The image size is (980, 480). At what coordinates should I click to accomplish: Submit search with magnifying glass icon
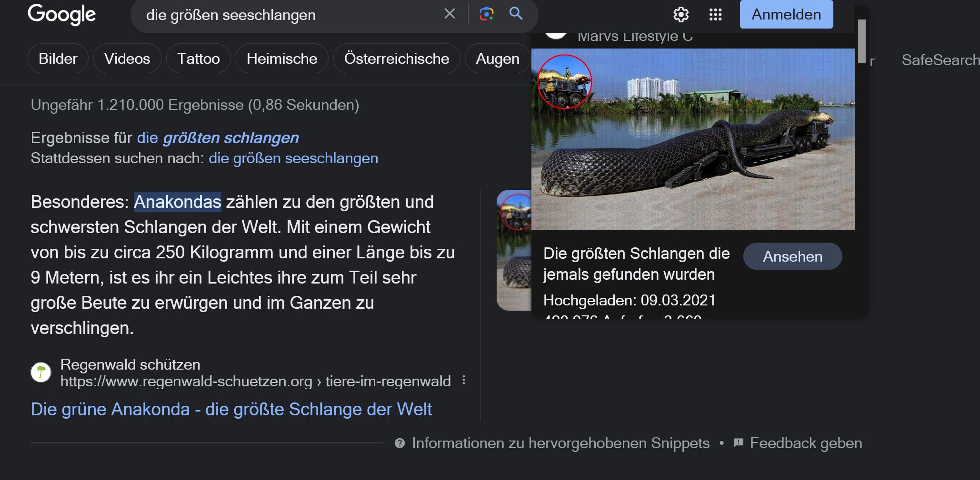pyautogui.click(x=516, y=13)
